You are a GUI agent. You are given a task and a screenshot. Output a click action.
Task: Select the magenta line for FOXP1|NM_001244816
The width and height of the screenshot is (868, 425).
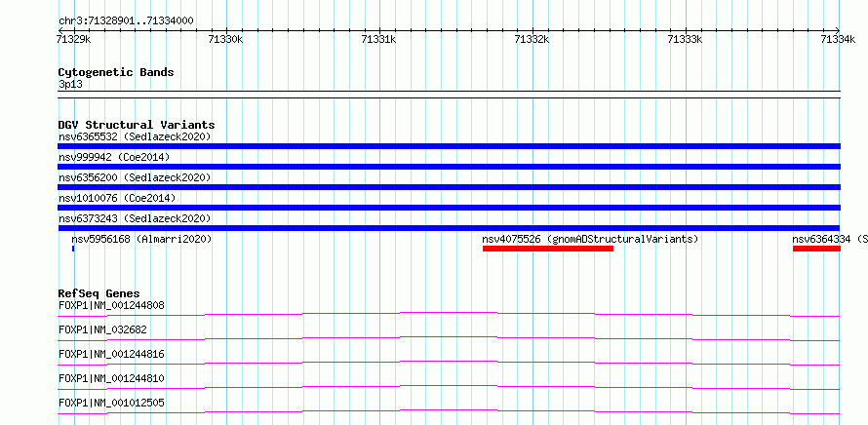(449, 363)
